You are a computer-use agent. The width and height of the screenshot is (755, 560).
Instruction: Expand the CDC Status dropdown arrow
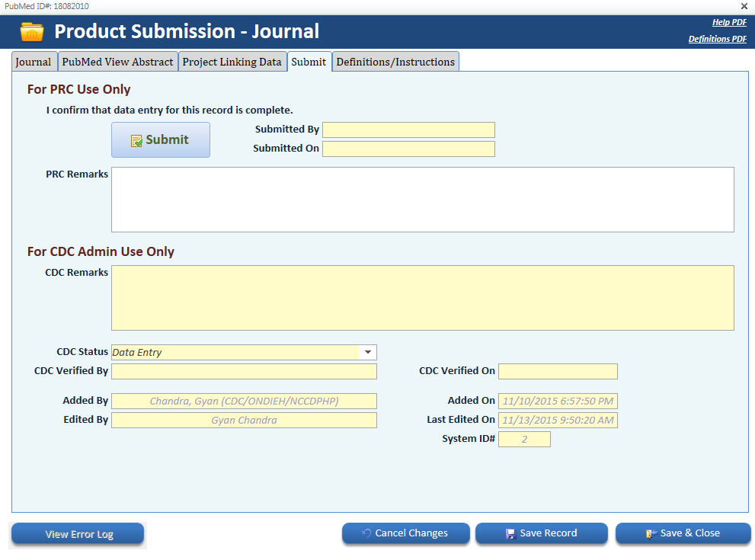click(x=367, y=352)
